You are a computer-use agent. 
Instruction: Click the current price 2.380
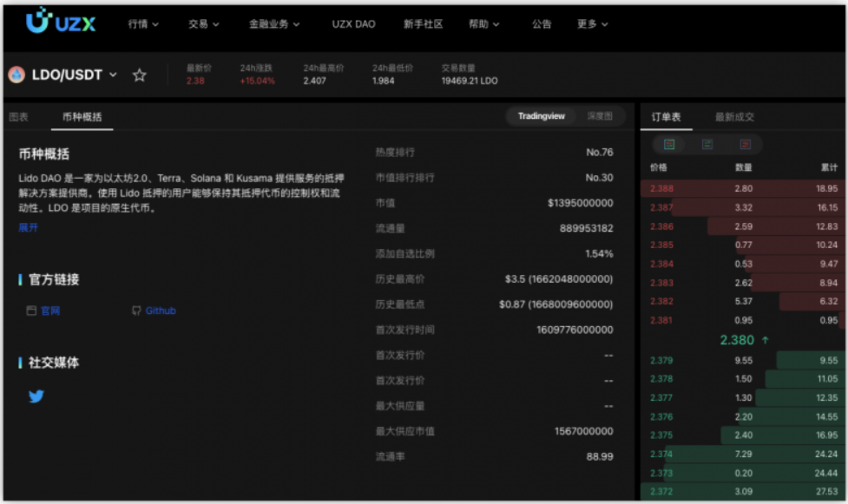tap(737, 339)
